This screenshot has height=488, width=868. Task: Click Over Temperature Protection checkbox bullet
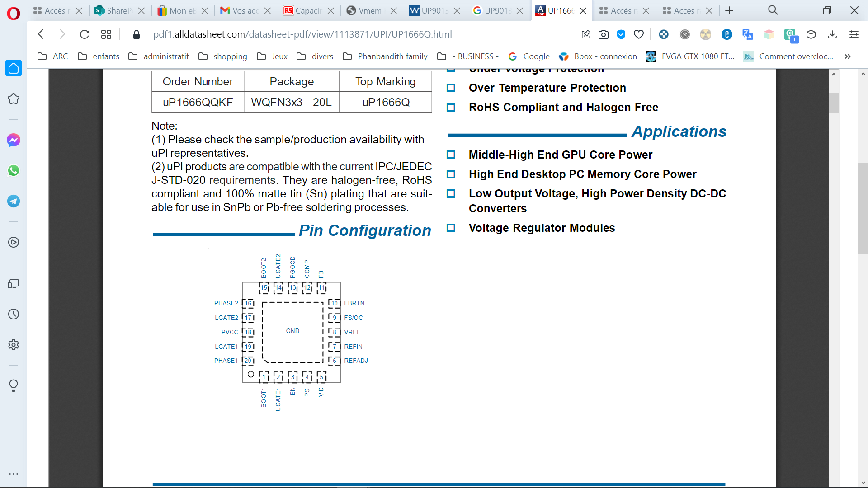(x=451, y=88)
